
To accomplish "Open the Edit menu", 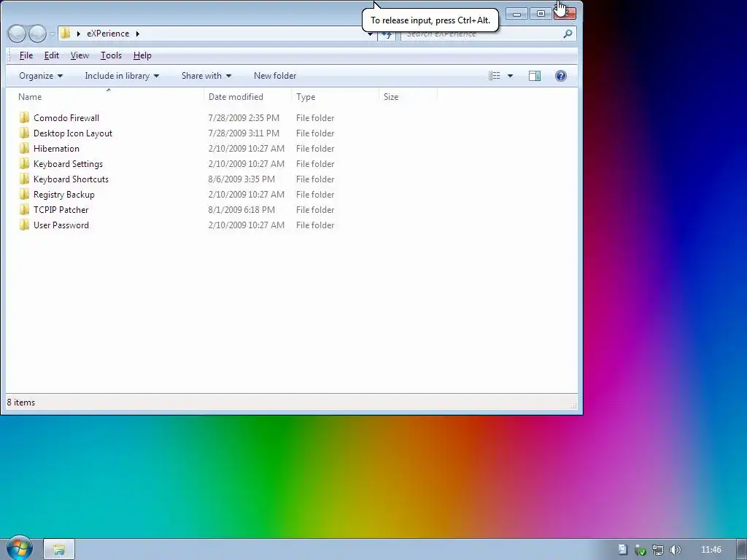I will click(x=52, y=55).
